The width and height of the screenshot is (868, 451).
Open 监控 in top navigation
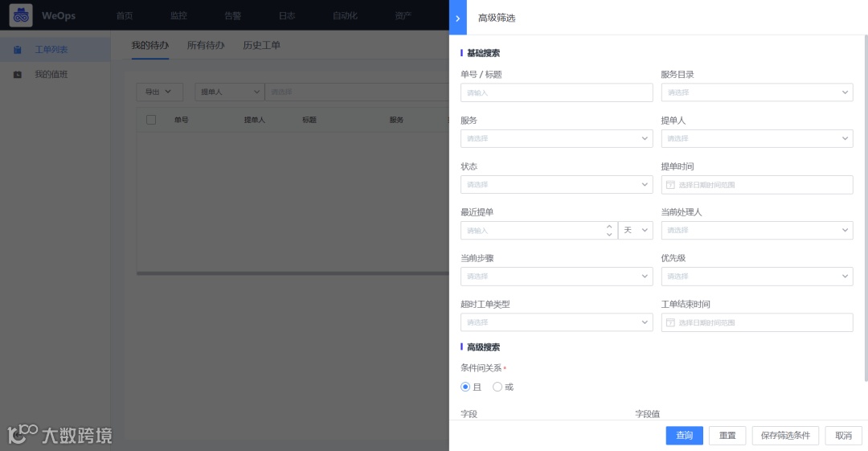coord(178,15)
